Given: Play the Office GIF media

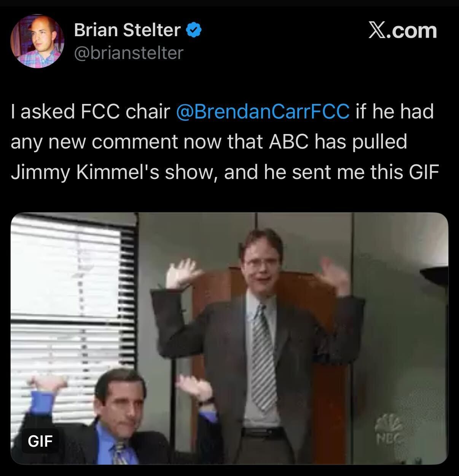Looking at the screenshot, I should pyautogui.click(x=229, y=339).
